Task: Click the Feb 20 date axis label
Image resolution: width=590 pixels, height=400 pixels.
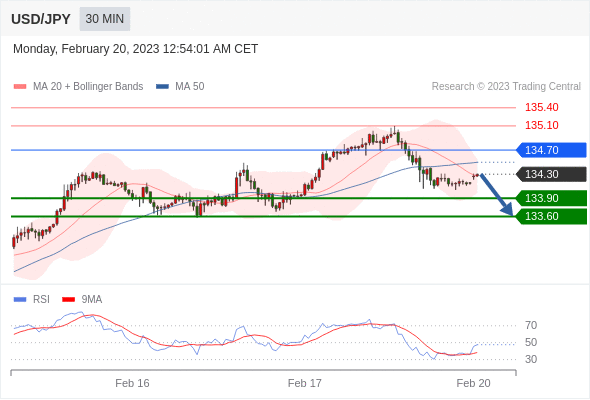Action: pos(473,383)
